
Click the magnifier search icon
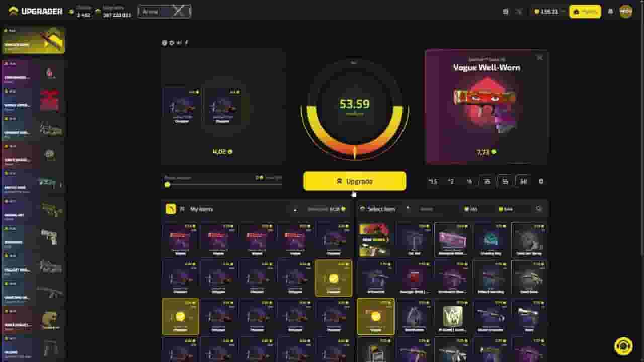[x=539, y=209]
